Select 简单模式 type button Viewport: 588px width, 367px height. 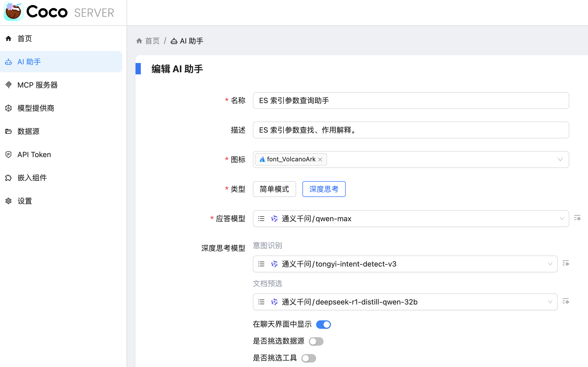click(x=274, y=189)
